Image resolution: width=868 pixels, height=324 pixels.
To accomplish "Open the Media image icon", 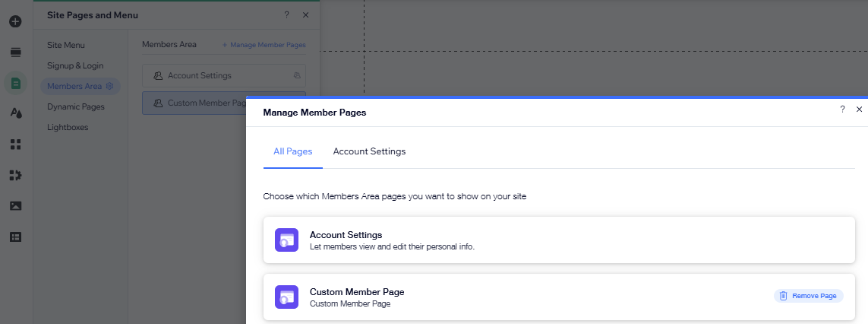I will click(x=15, y=206).
